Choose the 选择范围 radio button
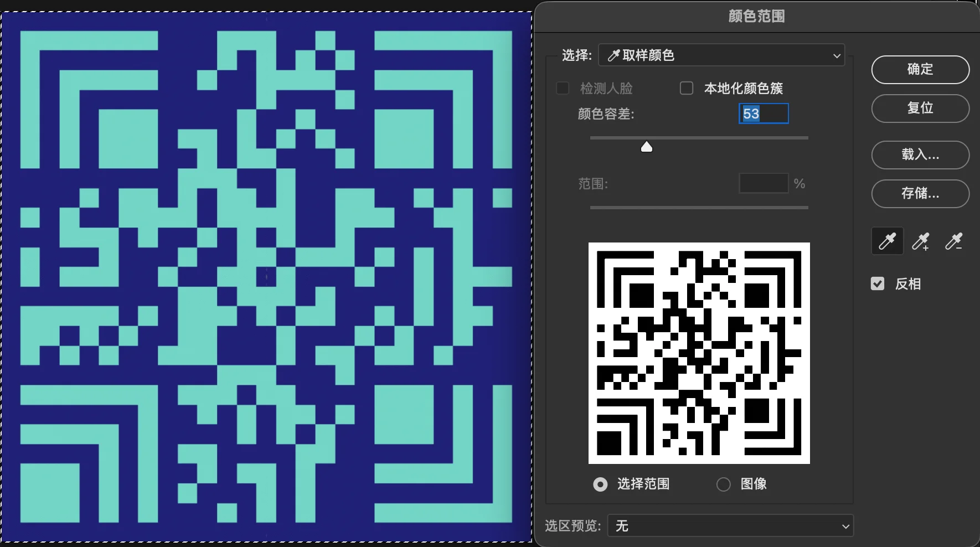980x547 pixels. click(x=600, y=484)
